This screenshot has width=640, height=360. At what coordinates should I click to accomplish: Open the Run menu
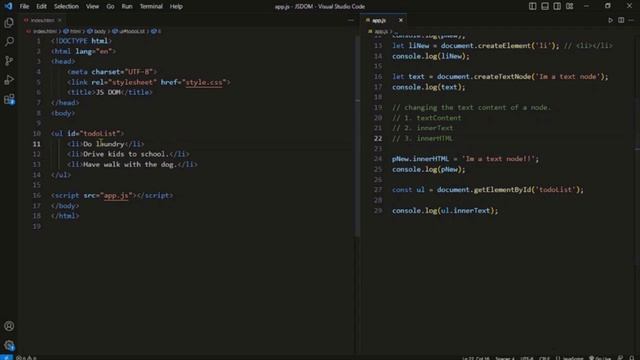coord(127,6)
